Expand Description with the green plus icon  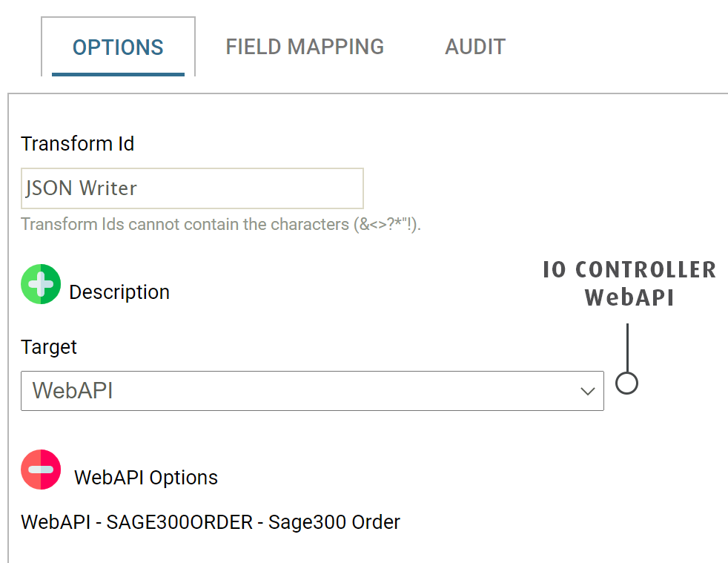point(41,284)
